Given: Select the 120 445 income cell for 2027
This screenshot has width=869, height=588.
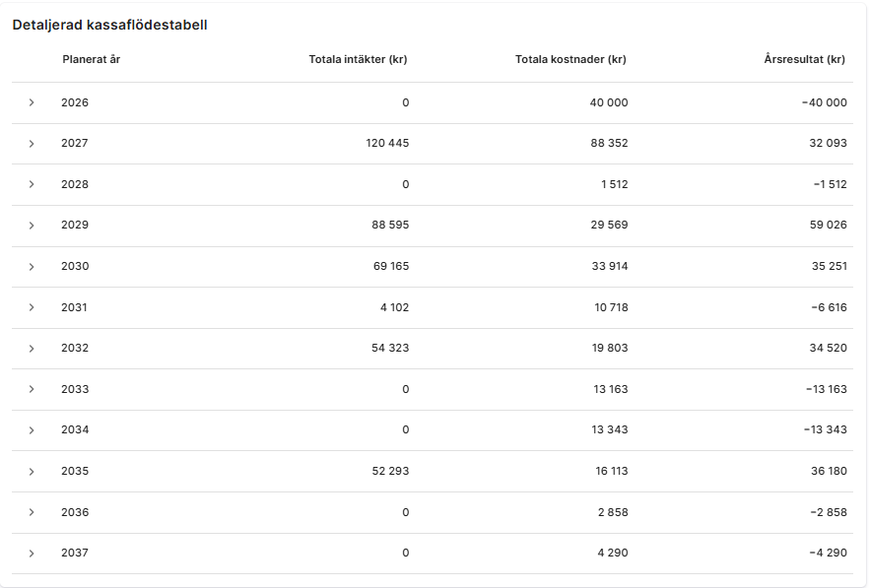Looking at the screenshot, I should [387, 143].
